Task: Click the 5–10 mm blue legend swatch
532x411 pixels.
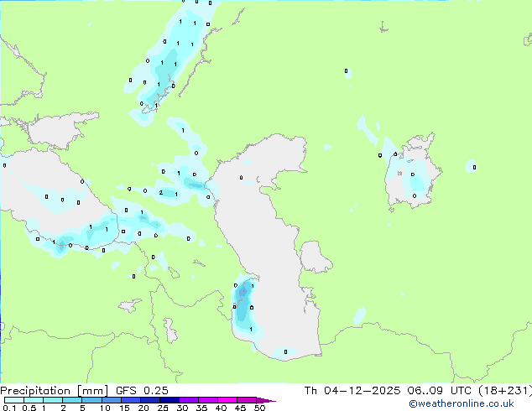Action: tap(92, 400)
